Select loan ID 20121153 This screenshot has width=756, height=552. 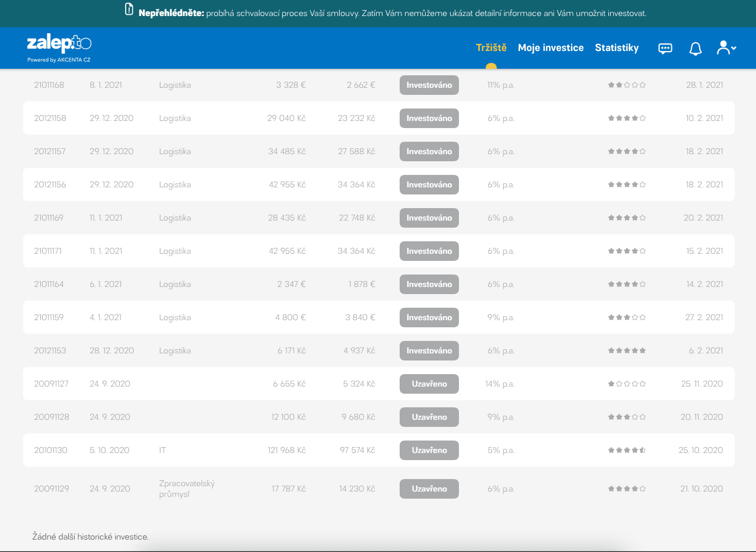[x=50, y=350]
